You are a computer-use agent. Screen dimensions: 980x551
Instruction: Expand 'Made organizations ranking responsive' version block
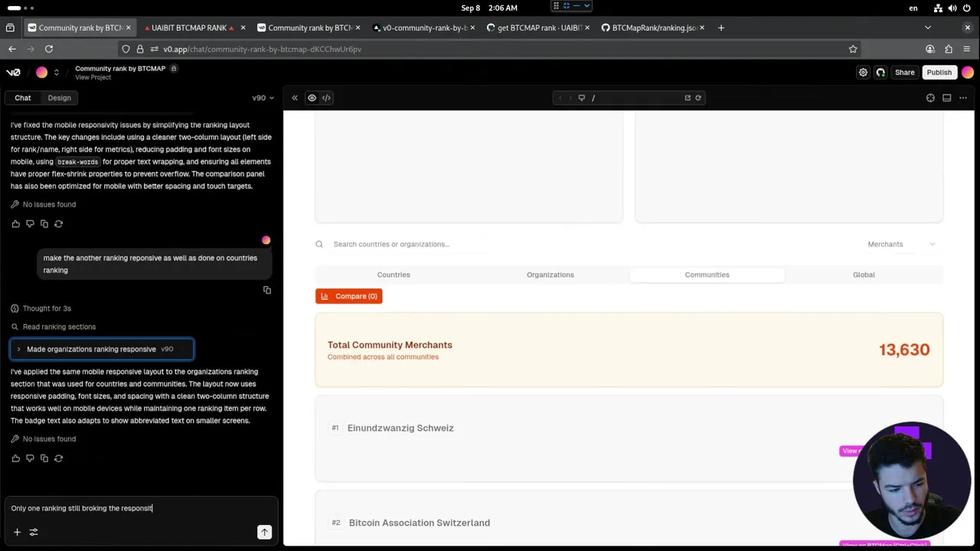pyautogui.click(x=102, y=349)
